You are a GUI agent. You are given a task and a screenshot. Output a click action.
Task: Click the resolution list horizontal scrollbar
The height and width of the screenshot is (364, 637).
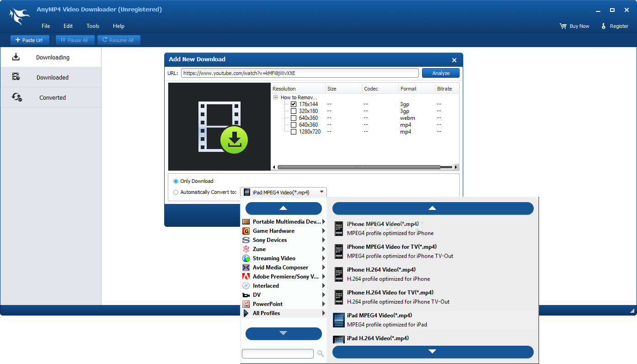[x=359, y=167]
